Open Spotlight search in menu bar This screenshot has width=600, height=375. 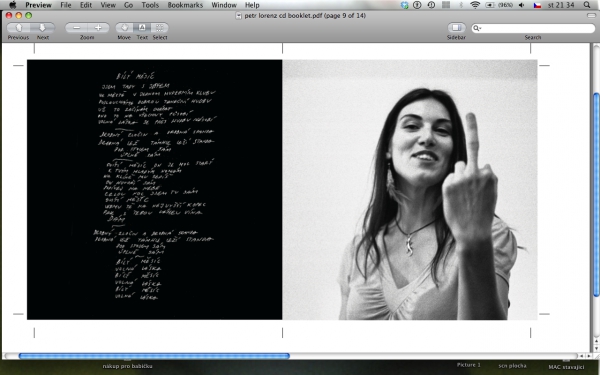[x=587, y=5]
